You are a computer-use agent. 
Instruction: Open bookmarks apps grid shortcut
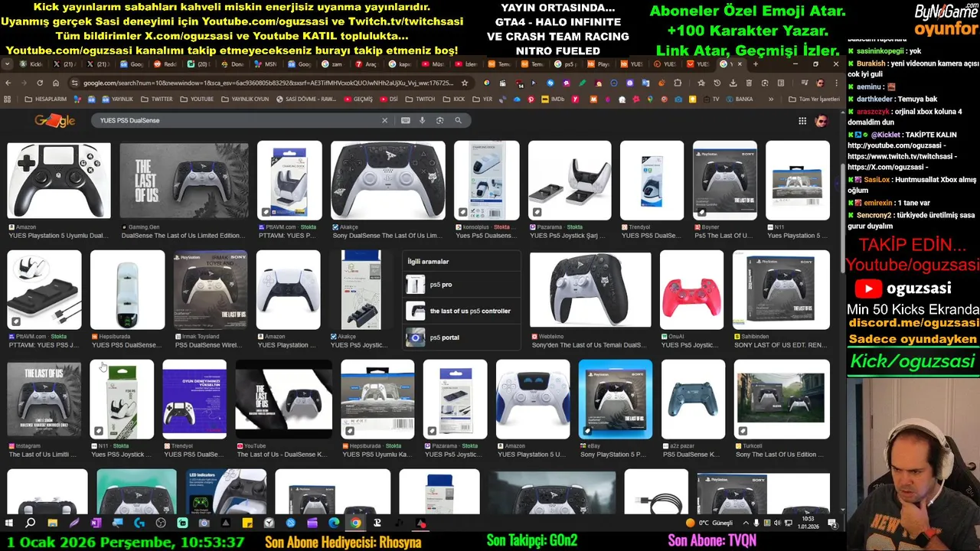point(8,99)
